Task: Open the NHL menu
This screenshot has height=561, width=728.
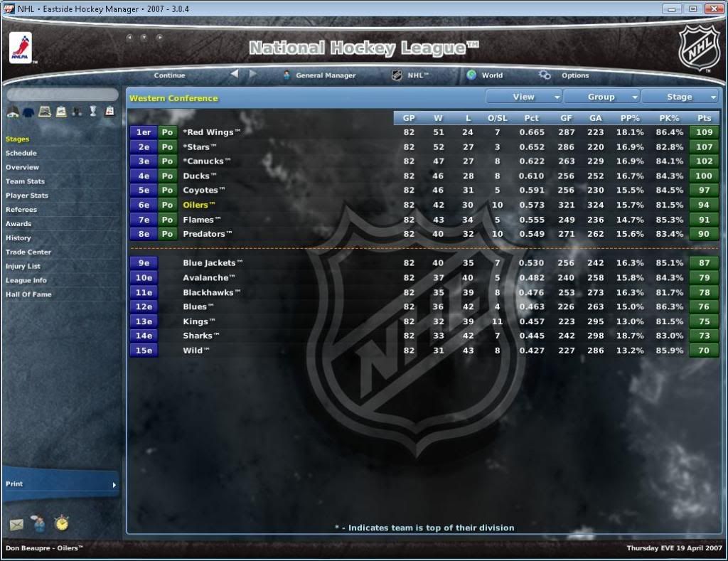Action: (x=418, y=75)
